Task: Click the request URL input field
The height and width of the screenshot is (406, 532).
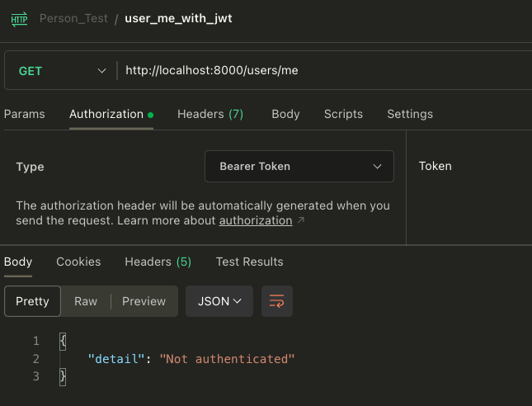Action: [x=322, y=71]
